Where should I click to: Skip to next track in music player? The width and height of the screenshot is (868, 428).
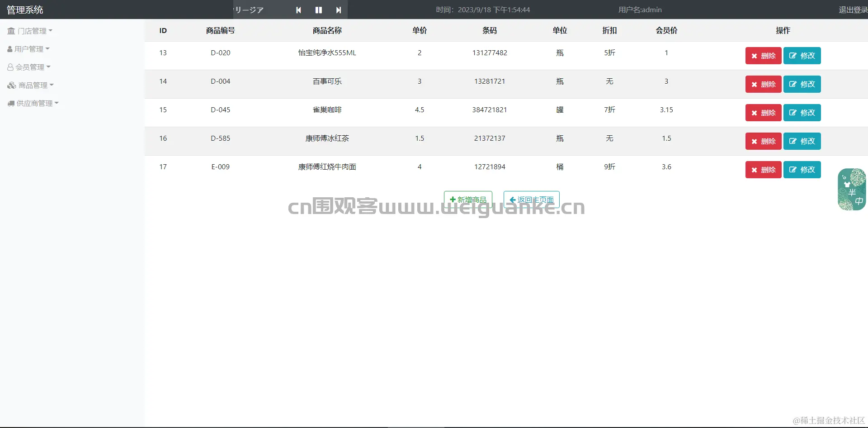pyautogui.click(x=339, y=10)
